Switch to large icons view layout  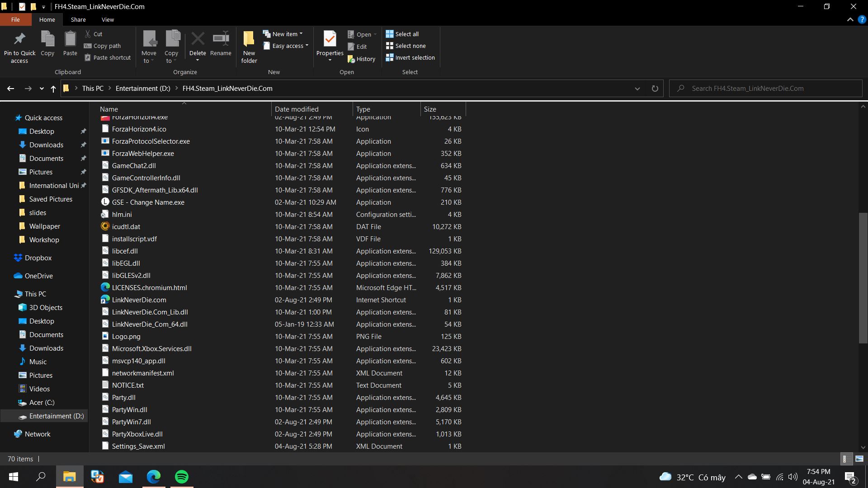(x=859, y=459)
